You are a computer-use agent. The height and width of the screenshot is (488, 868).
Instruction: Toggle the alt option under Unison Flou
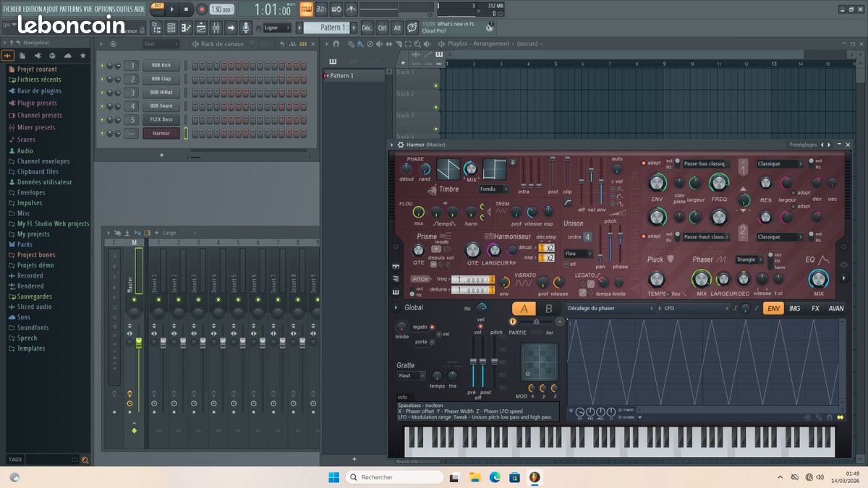point(566,264)
